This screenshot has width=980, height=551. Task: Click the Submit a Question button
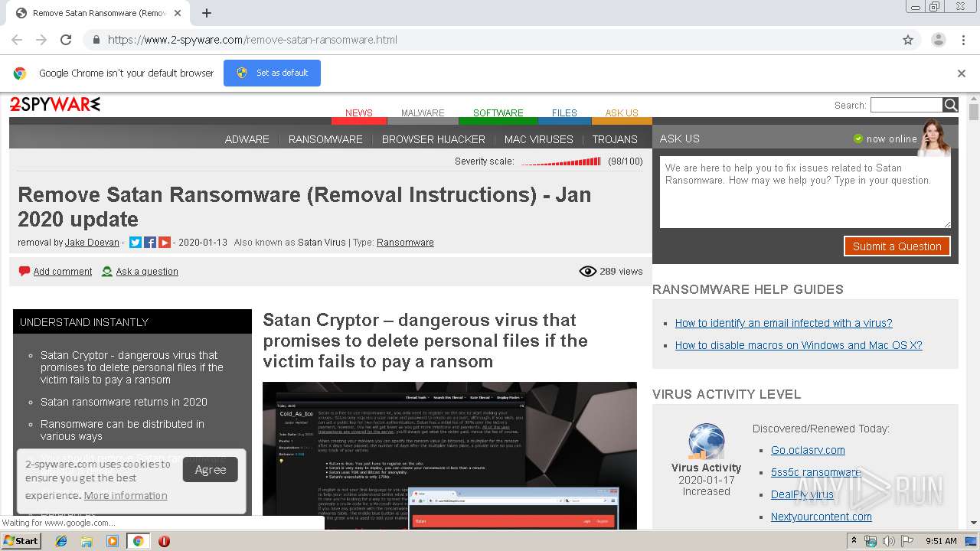(x=897, y=246)
